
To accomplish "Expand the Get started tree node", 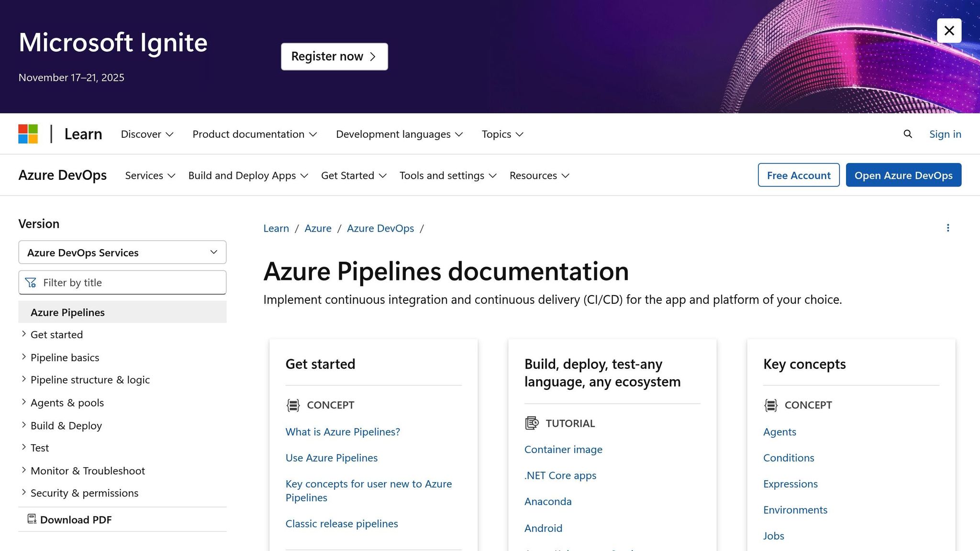I will (23, 334).
